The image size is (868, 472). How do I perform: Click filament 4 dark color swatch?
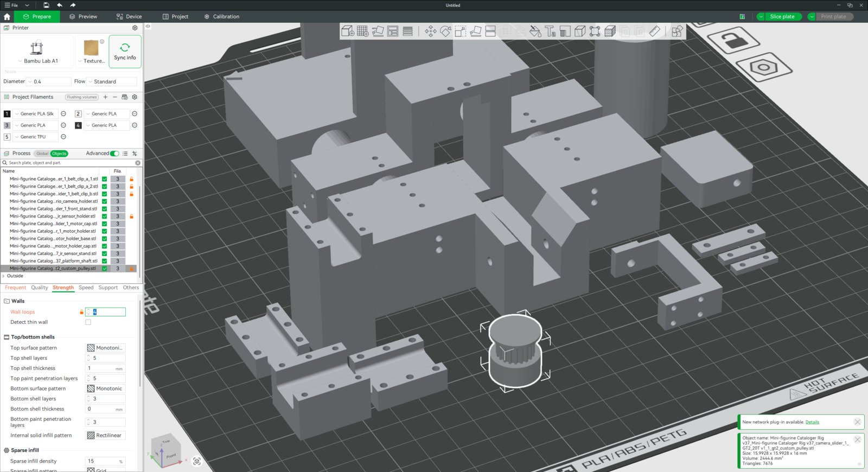78,125
